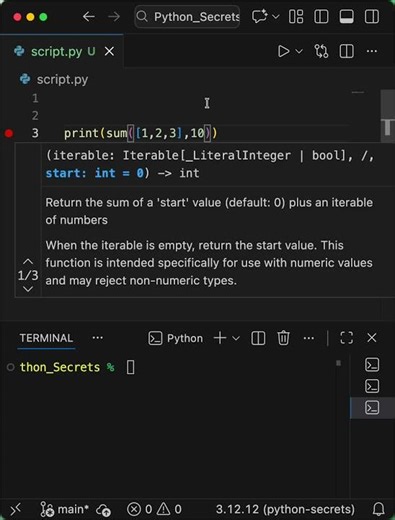
Task: Toggle the primary side bar
Action: (x=321, y=16)
